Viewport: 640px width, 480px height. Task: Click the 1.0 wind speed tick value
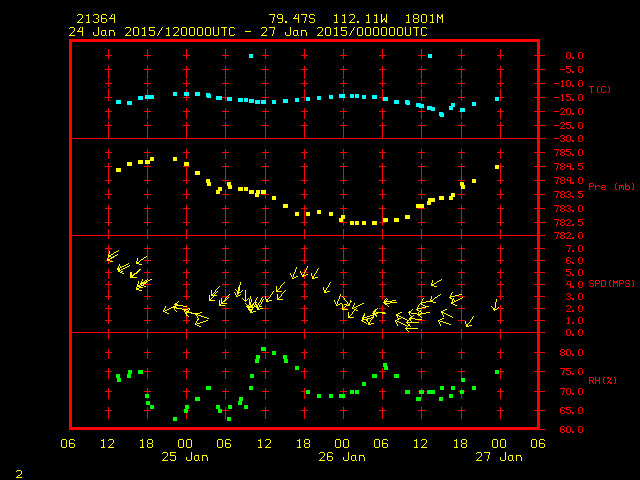click(574, 321)
